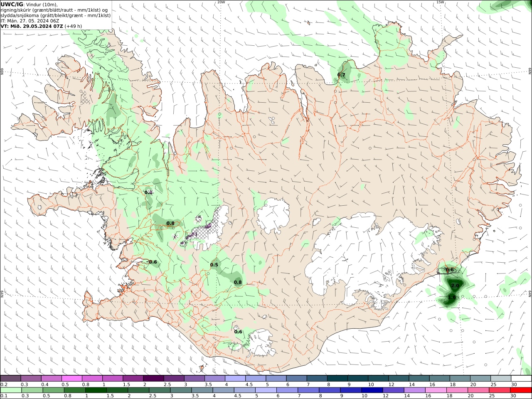The image size is (532, 399).
Task: Select the darkest green 1 legend swatch
Action: (x=96, y=390)
